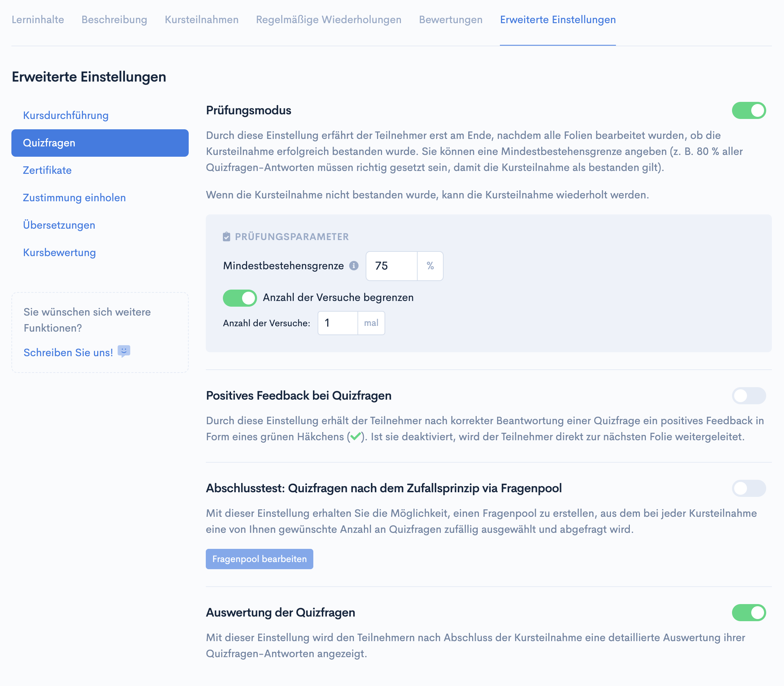Viewport: 784px width, 686px height.
Task: Go to the Bewertungen tab
Action: pos(450,20)
